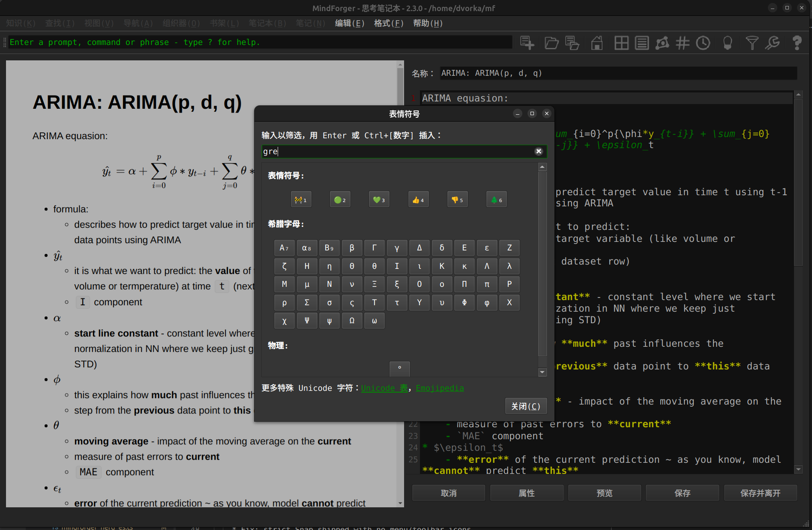812x530 pixels.
Task: Open the 编辑(E) menu
Action: click(349, 23)
